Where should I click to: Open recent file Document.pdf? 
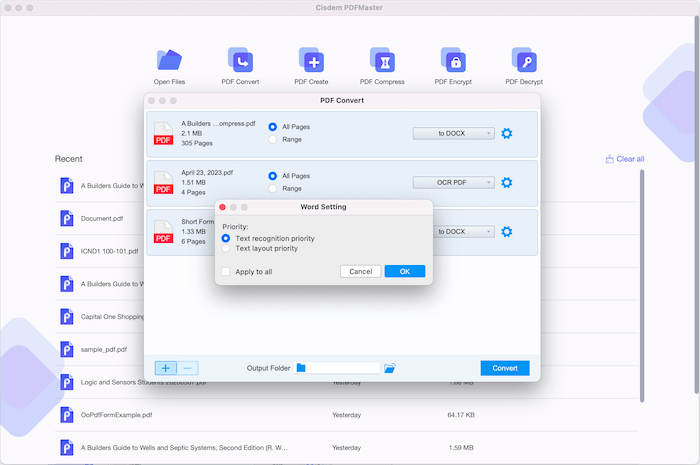click(102, 219)
